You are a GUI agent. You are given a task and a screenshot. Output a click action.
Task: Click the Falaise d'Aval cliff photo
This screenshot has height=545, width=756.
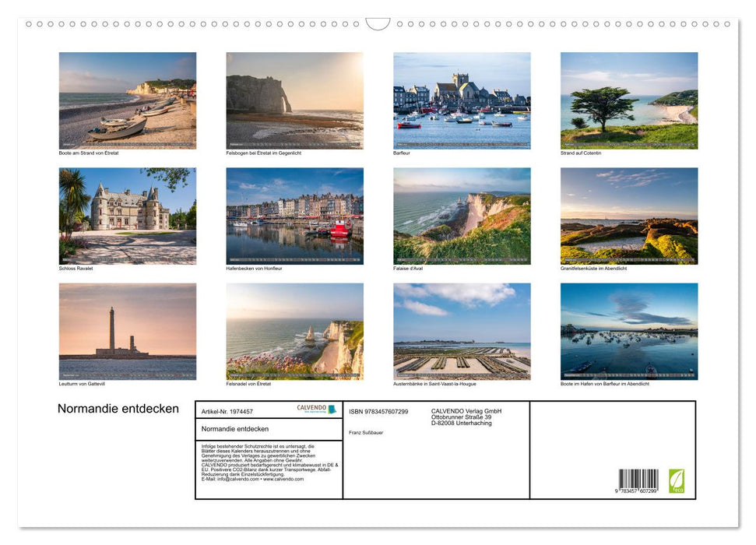[461, 216]
